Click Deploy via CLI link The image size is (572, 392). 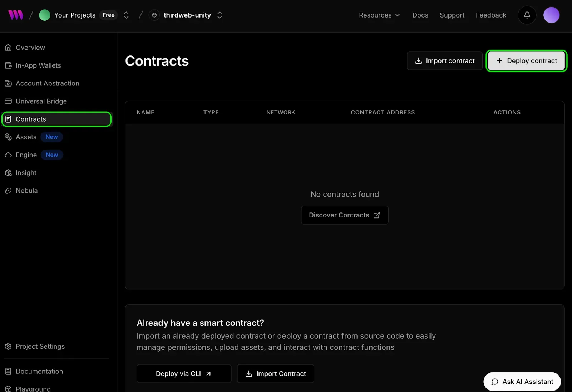click(184, 373)
